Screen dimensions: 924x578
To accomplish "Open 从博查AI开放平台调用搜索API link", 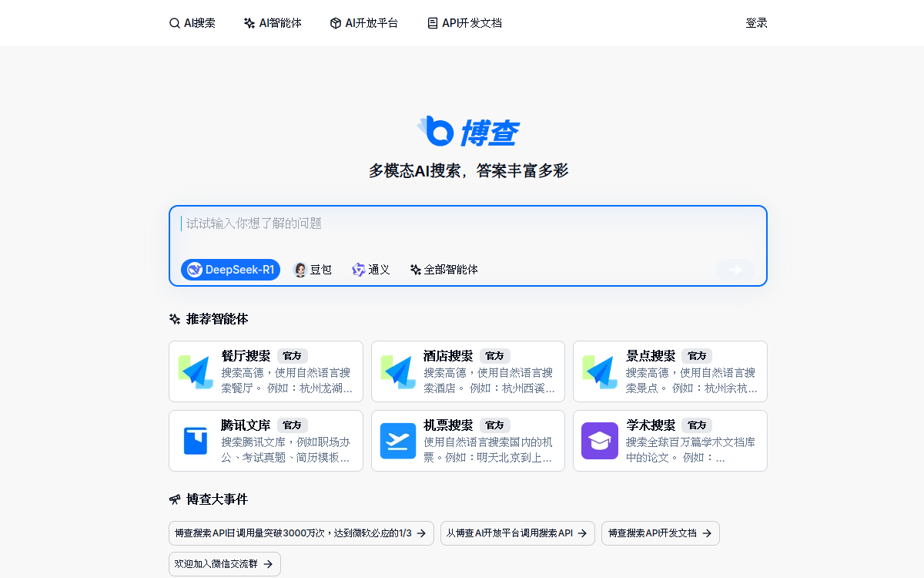I will pyautogui.click(x=517, y=533).
